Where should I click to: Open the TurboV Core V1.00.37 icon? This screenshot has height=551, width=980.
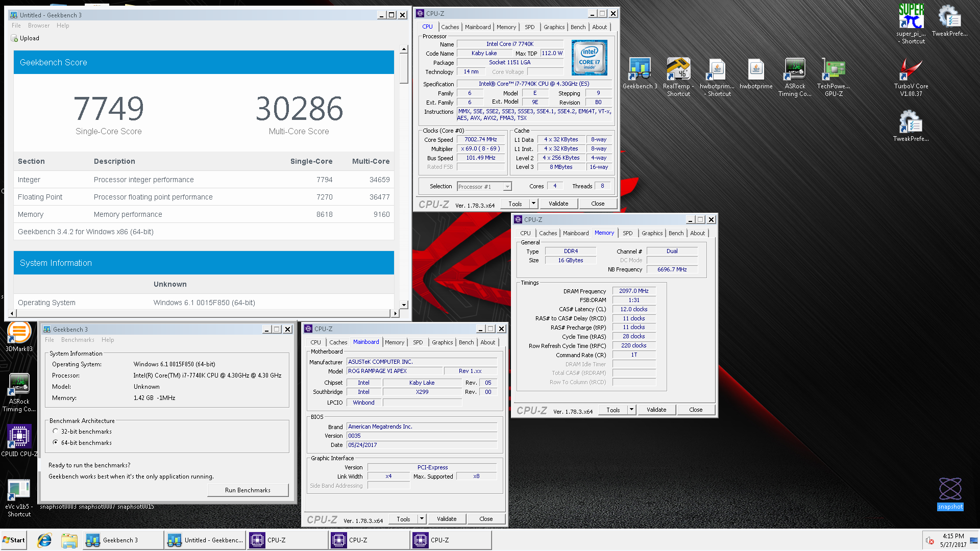click(911, 77)
